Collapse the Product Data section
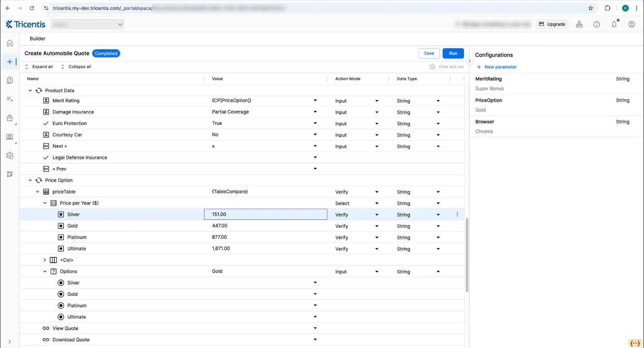Viewport: 644px width, 348px height. 30,91
